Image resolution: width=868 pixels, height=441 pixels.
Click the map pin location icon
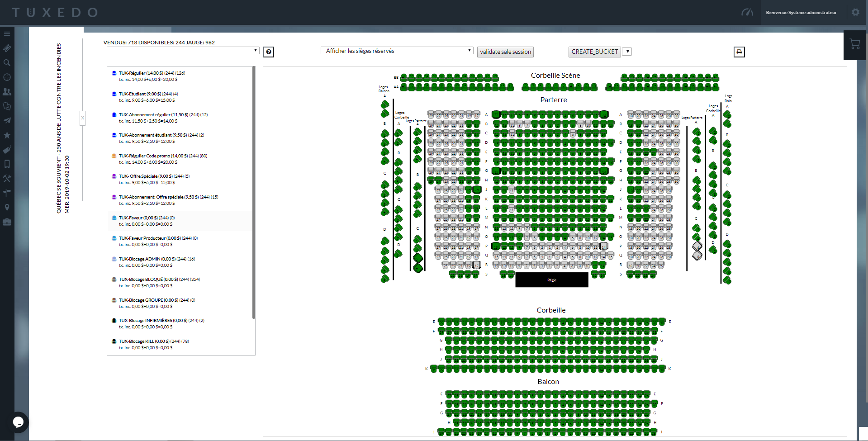[7, 207]
